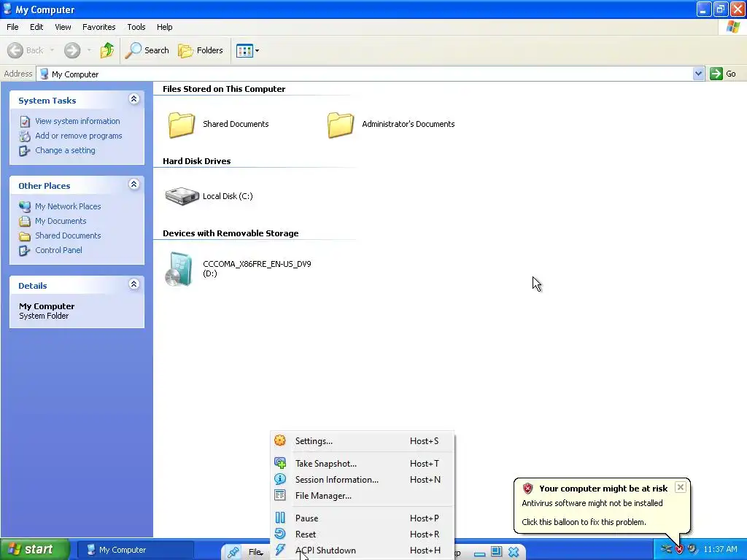Click the Forward arrow button
This screenshot has width=747, height=560.
pos(72,50)
